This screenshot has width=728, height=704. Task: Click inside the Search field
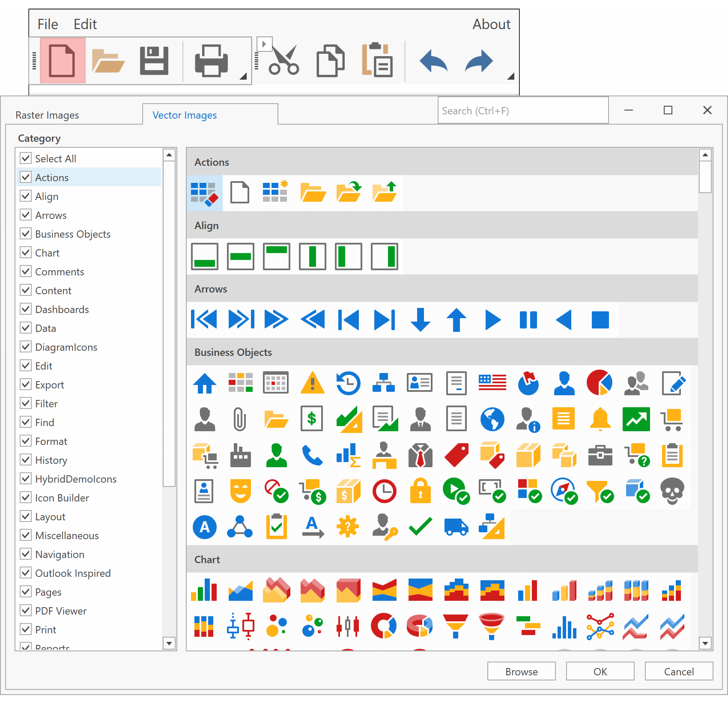point(522,110)
